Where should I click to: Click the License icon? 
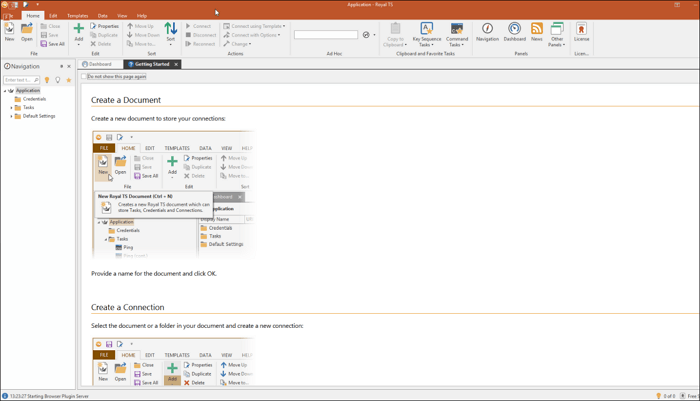click(581, 32)
